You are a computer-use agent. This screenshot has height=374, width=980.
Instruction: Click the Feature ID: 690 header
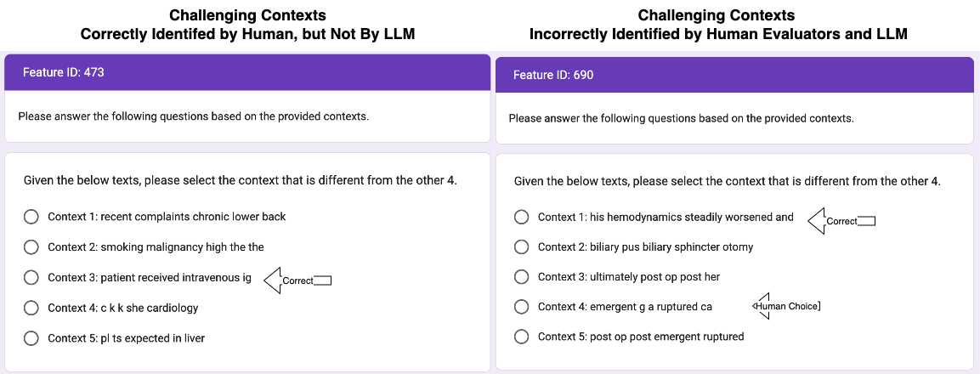pos(553,75)
